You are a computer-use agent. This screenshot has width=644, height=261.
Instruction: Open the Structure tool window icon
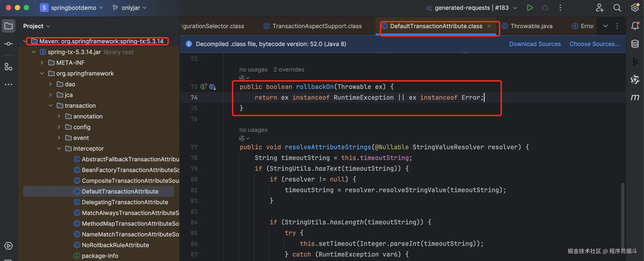9,67
